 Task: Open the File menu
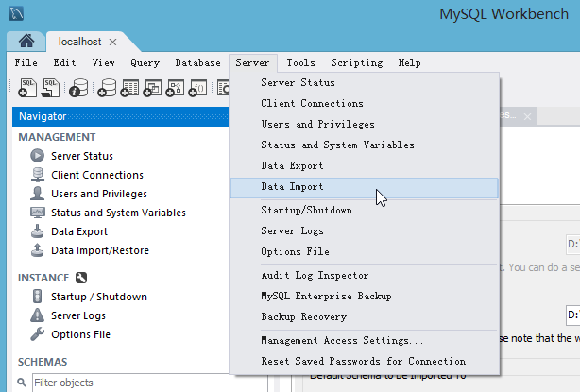pyautogui.click(x=26, y=63)
